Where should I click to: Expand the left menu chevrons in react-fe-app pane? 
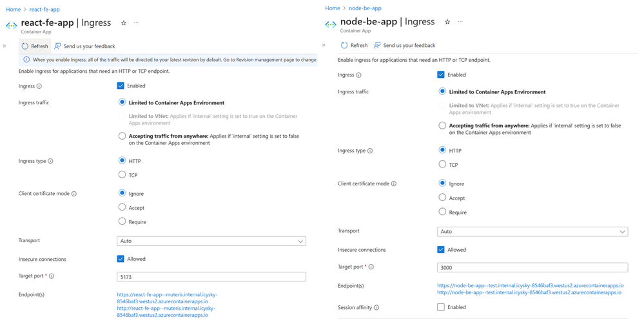pyautogui.click(x=5, y=46)
